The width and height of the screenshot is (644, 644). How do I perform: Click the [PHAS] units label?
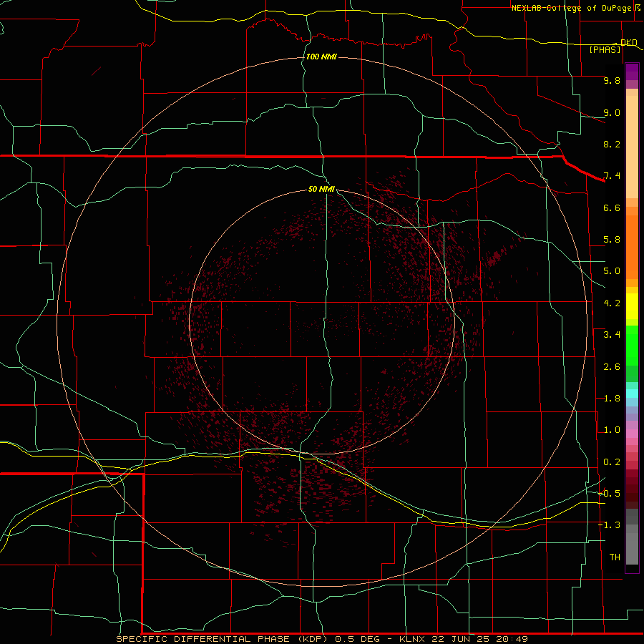[x=605, y=49]
